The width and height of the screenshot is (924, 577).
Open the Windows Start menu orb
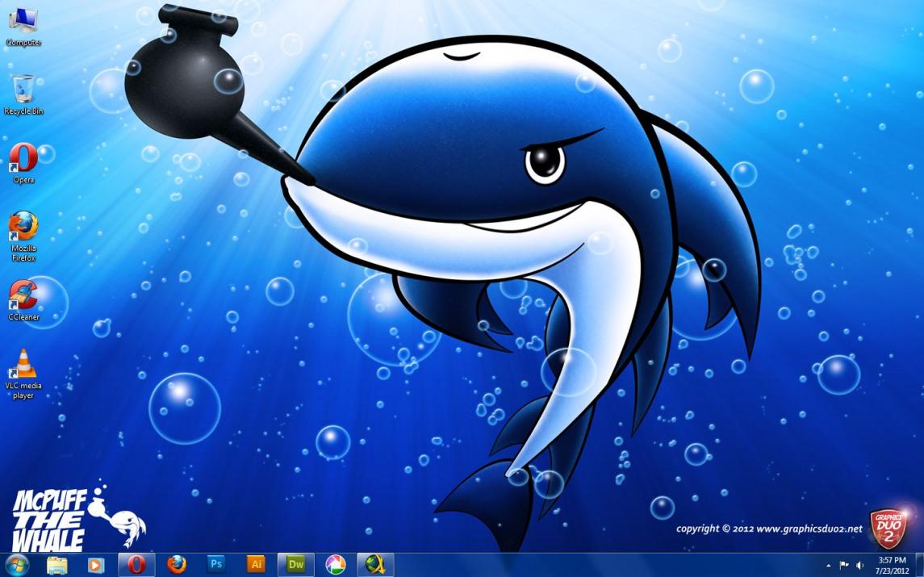point(17,565)
